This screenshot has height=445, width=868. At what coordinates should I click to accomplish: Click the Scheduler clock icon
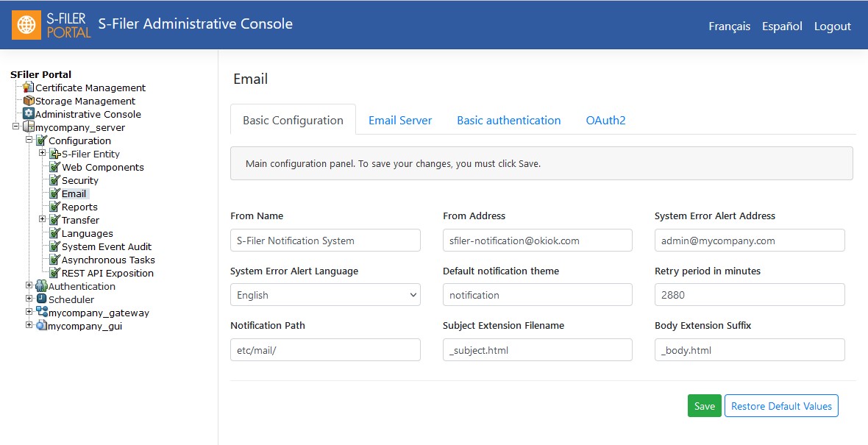pos(41,299)
